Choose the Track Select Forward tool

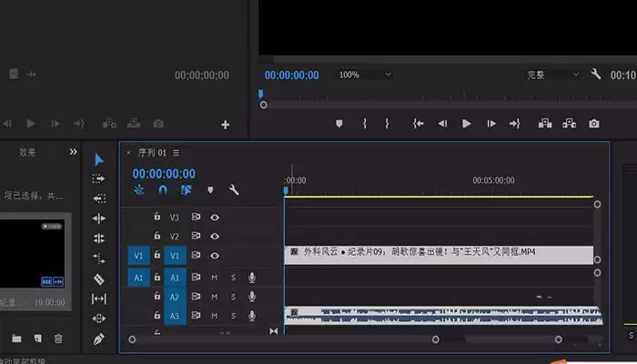point(99,179)
